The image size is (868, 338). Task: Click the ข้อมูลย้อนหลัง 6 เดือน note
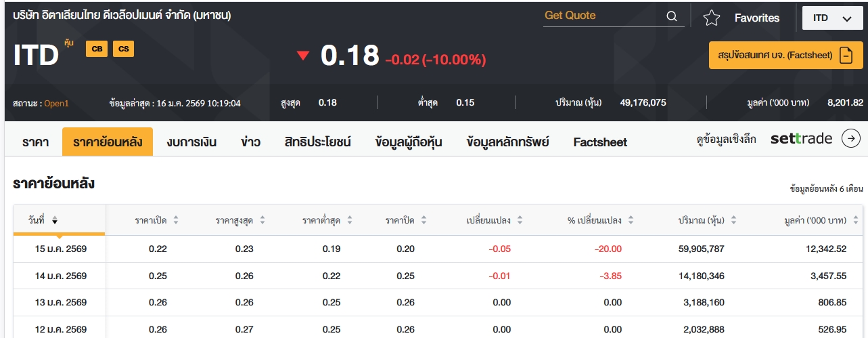click(x=827, y=188)
